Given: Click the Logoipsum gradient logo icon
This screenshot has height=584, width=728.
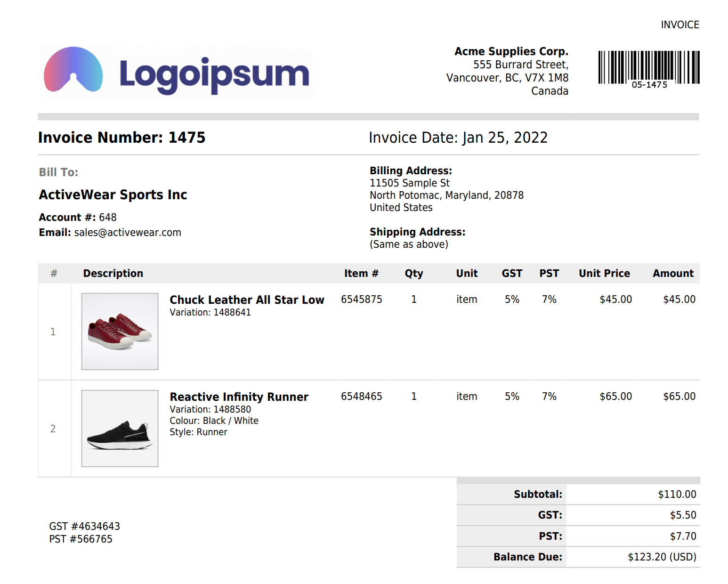Looking at the screenshot, I should point(73,70).
